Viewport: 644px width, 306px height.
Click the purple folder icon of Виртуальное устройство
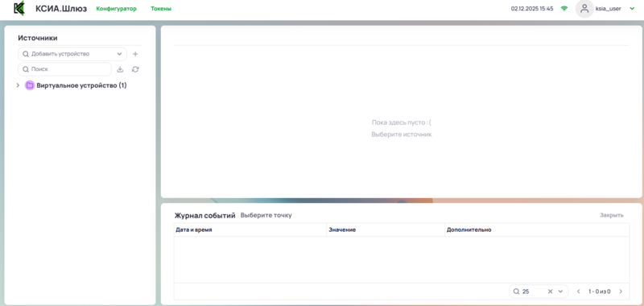pos(30,85)
